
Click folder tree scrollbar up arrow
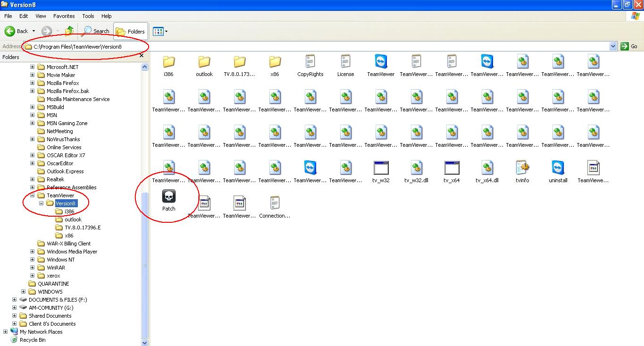[145, 67]
